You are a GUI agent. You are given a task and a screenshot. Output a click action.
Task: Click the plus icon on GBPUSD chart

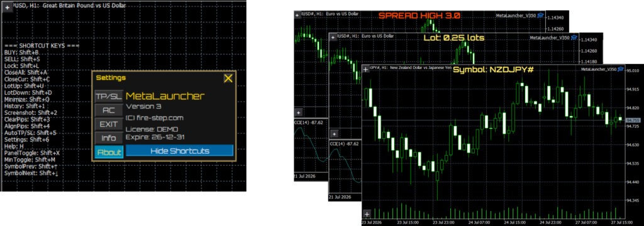pyautogui.click(x=8, y=7)
